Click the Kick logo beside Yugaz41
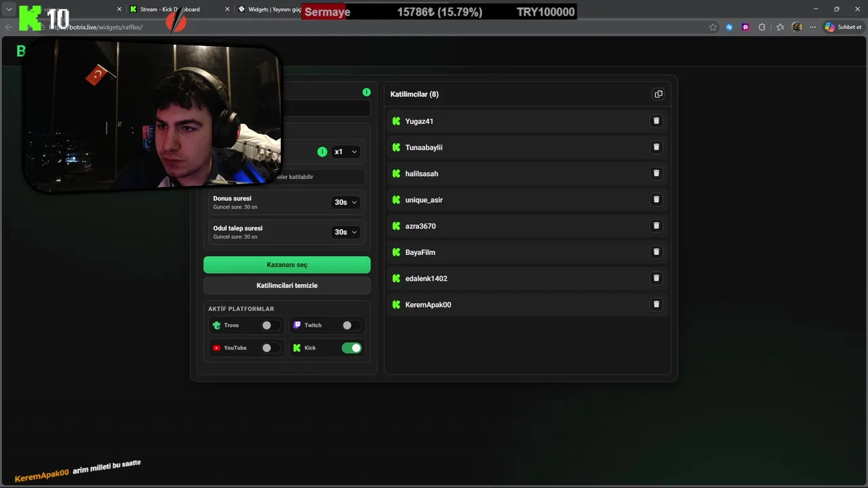868x488 pixels. [397, 121]
